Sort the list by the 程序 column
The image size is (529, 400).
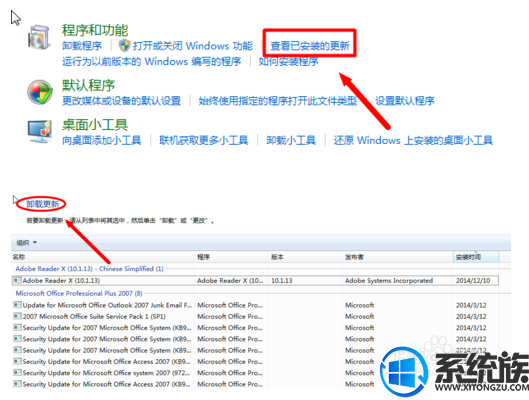pyautogui.click(x=231, y=257)
